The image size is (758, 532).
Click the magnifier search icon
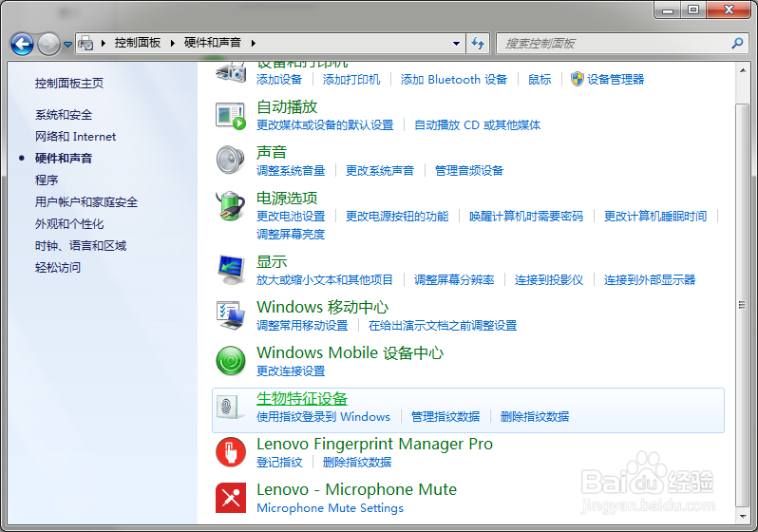click(737, 44)
